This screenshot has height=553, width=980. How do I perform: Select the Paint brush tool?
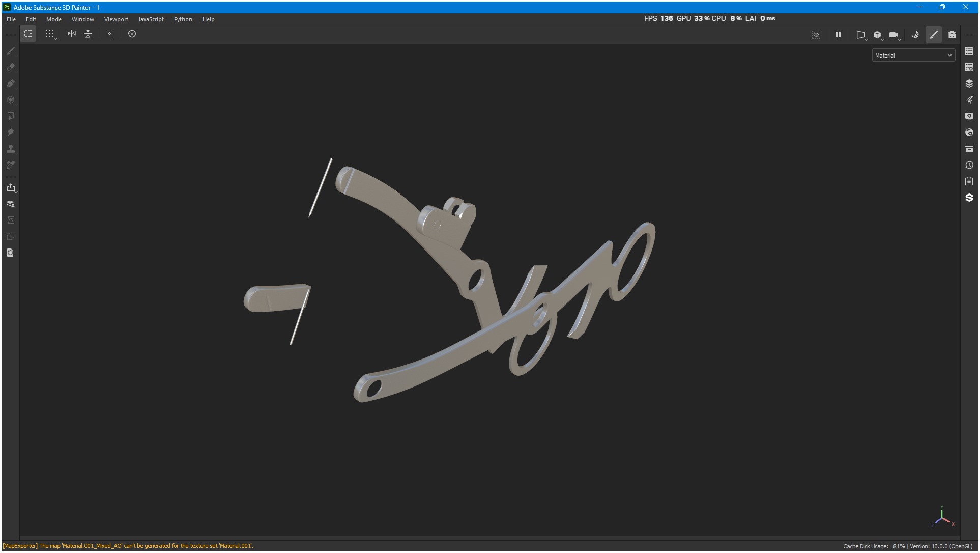(x=11, y=51)
